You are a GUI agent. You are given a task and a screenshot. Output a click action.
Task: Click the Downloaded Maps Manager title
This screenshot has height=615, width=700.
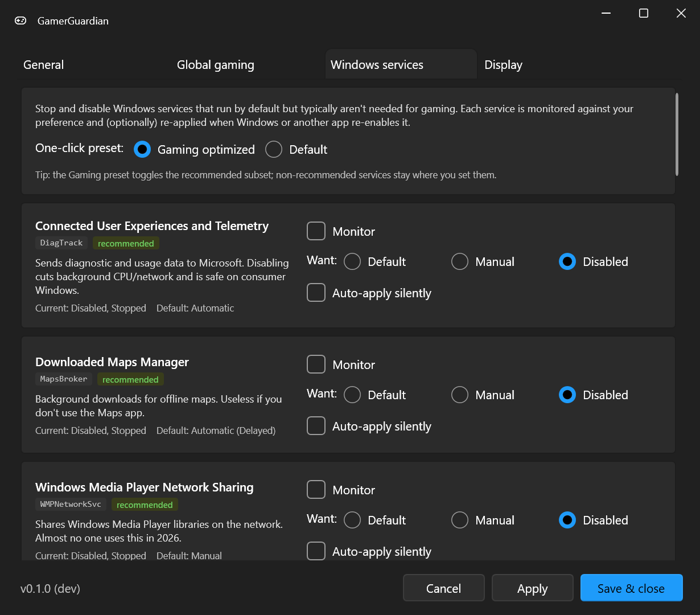pyautogui.click(x=112, y=362)
